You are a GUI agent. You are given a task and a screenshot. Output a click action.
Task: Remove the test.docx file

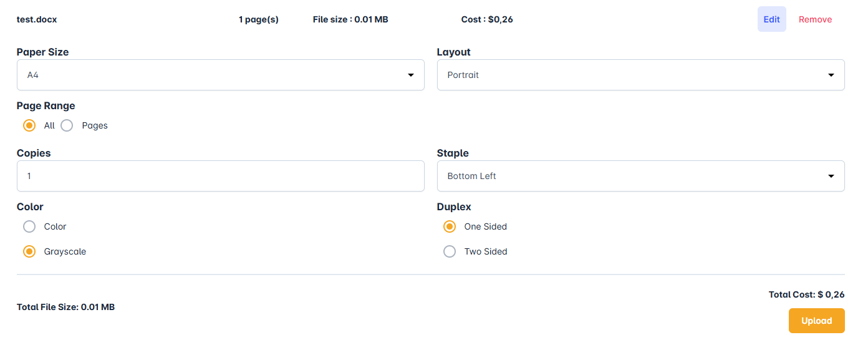pyautogui.click(x=815, y=19)
